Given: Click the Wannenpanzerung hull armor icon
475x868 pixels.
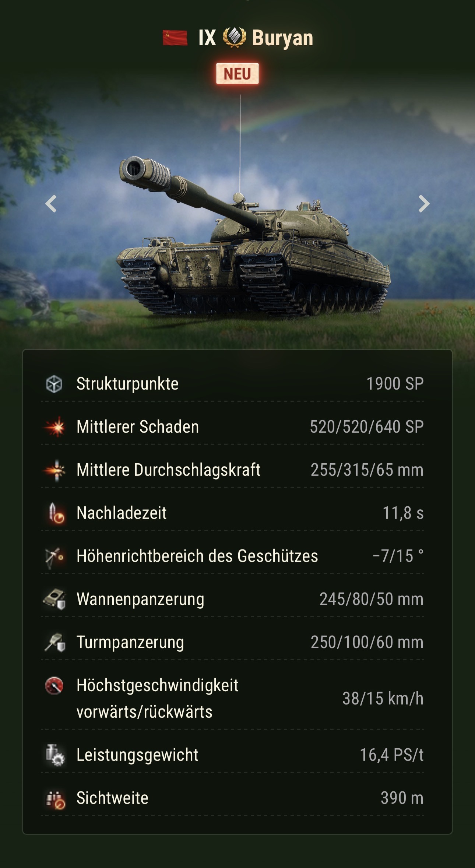Looking at the screenshot, I should tap(54, 599).
